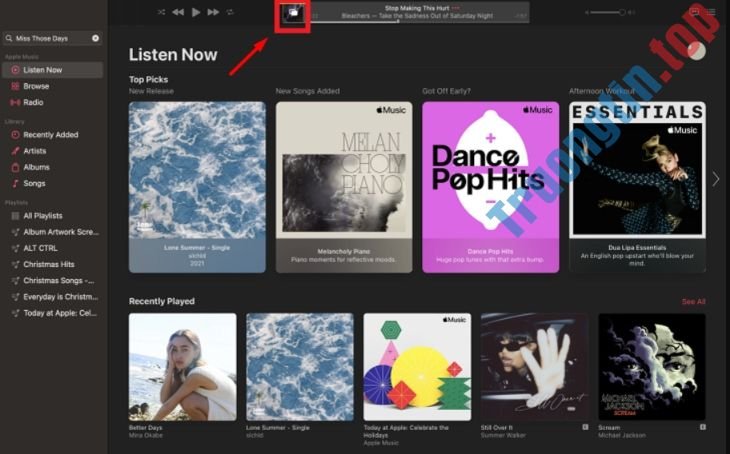Open the mini player album artwork icon
The height and width of the screenshot is (454, 730).
click(x=293, y=13)
